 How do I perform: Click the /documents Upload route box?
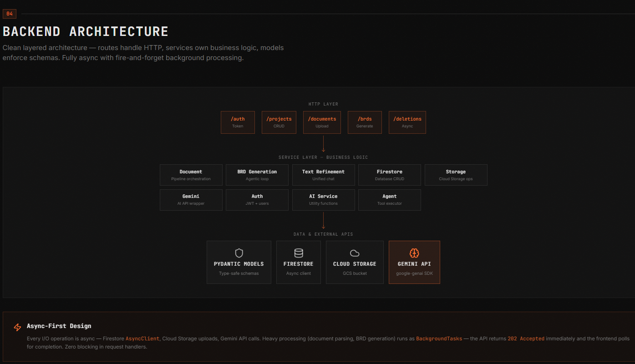(x=322, y=122)
